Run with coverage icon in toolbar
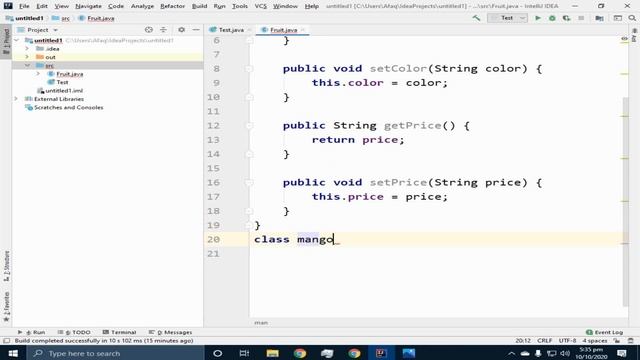This screenshot has height=360, width=640. (566, 18)
